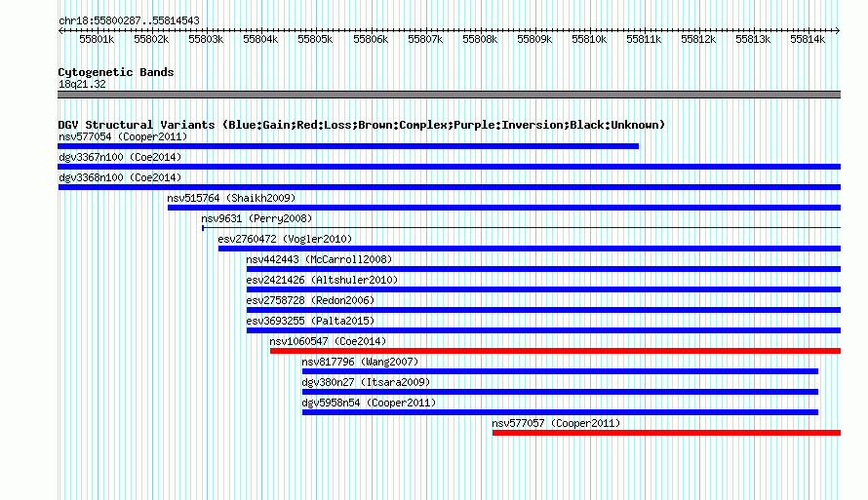Click the 55812k ruler tick label
The width and height of the screenshot is (868, 500).
[698, 39]
